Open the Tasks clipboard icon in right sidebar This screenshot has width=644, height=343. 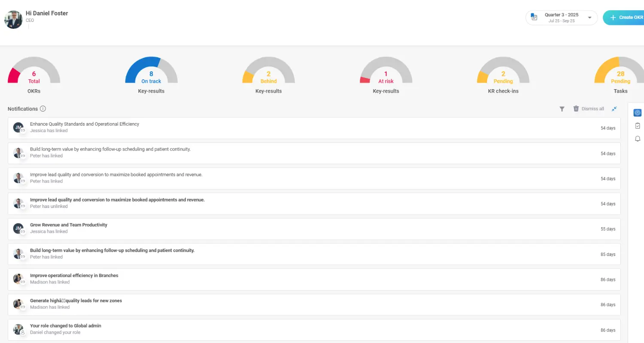coord(637,126)
